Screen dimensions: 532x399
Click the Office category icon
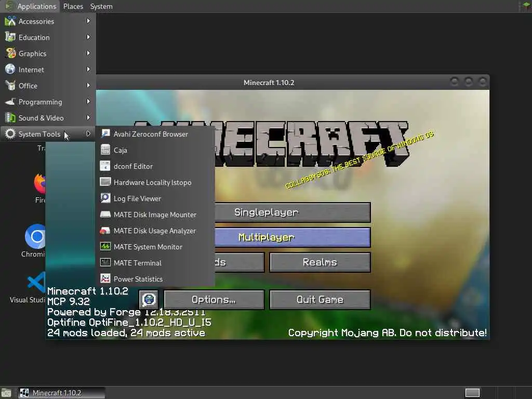(x=10, y=86)
